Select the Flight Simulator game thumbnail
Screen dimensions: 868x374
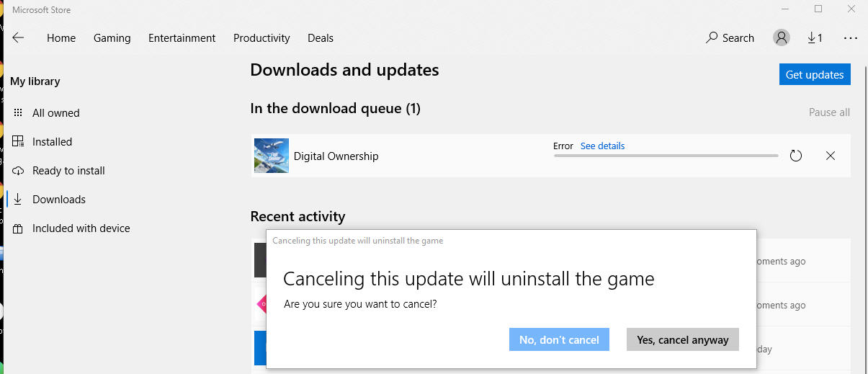click(272, 156)
